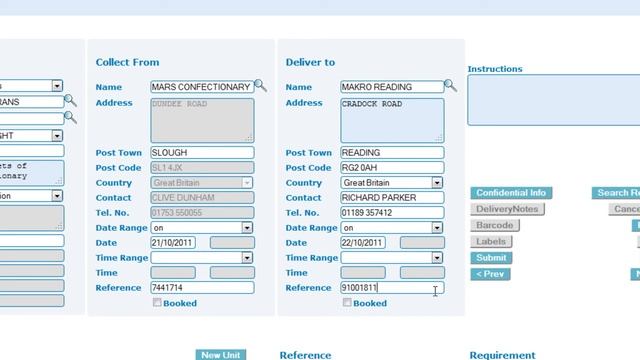Open disabled Collect From Country dropdown
Image resolution: width=640 pixels, height=360 pixels.
[x=247, y=182]
